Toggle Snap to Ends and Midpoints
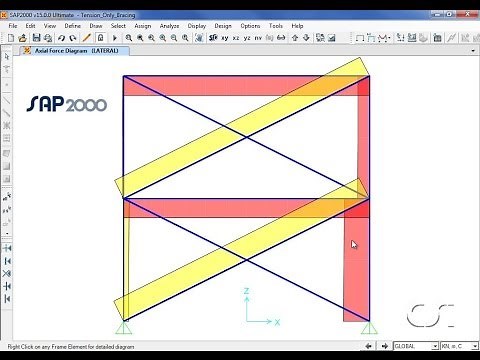This screenshot has height=360, width=480. pos(7,261)
